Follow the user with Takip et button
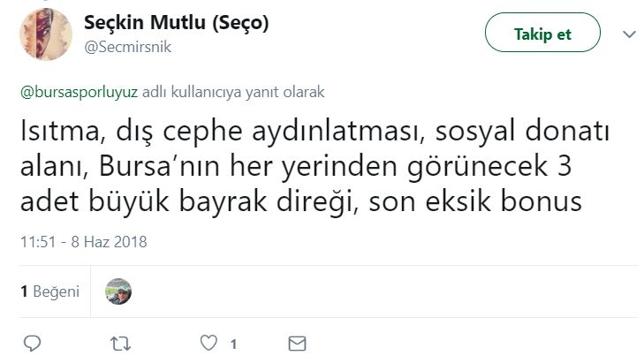Screen dimensions: 644x363 point(542,34)
